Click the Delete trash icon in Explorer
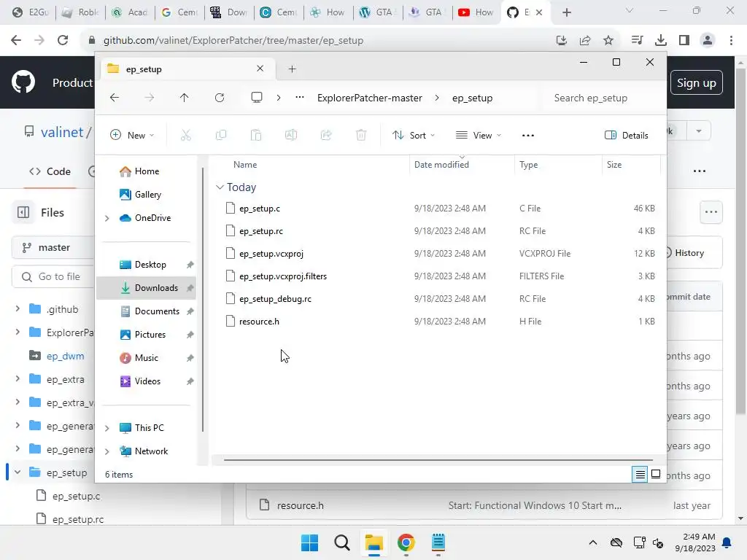Image resolution: width=747 pixels, height=560 pixels. point(361,135)
